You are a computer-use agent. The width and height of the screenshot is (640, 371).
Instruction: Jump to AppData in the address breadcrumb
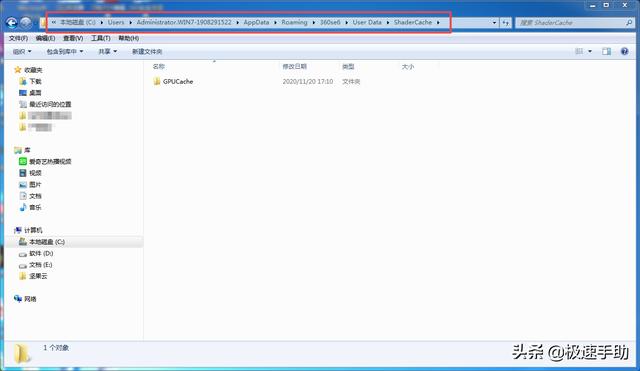point(256,22)
